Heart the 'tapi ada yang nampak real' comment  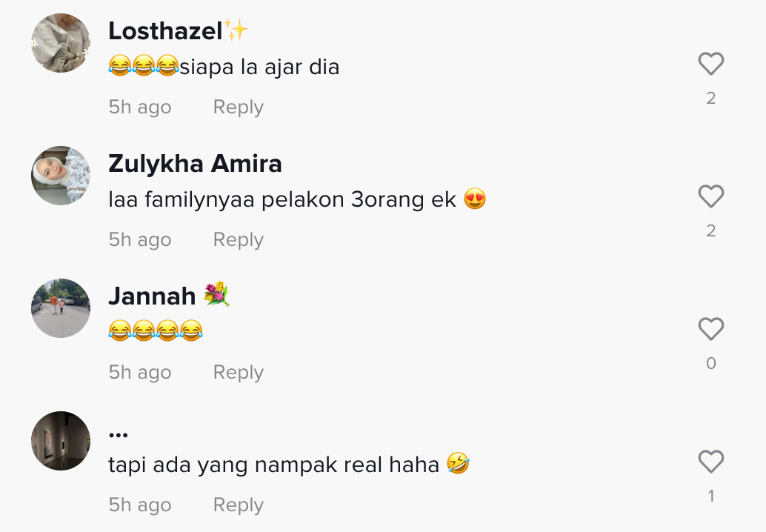[710, 462]
